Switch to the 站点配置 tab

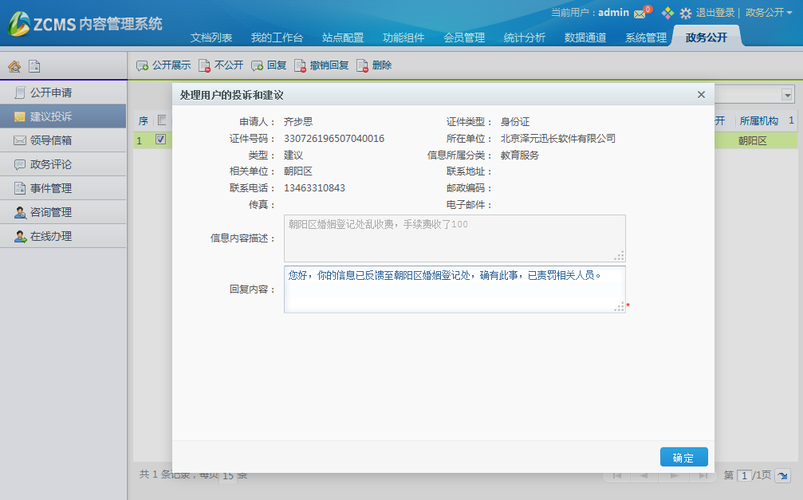tap(342, 38)
